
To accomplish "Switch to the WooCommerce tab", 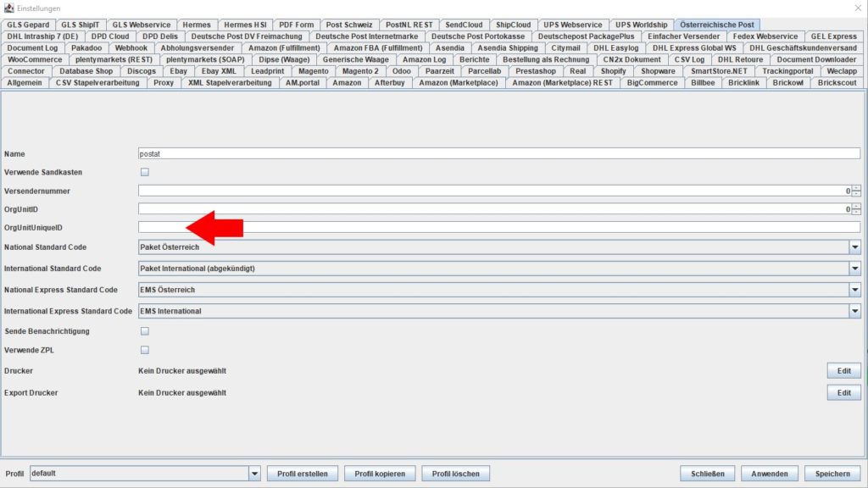I will (35, 60).
